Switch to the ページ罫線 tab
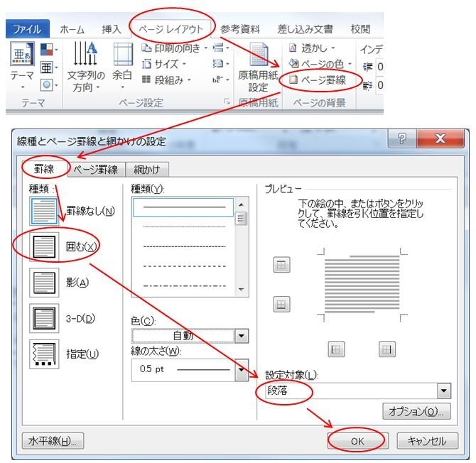This screenshot has width=476, height=463. tap(97, 169)
